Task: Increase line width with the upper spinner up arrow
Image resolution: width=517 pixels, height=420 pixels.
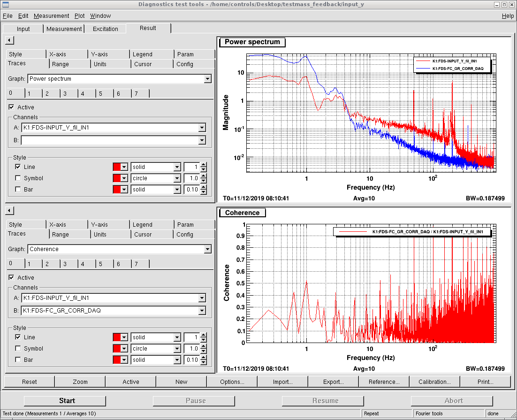Action: [x=203, y=165]
